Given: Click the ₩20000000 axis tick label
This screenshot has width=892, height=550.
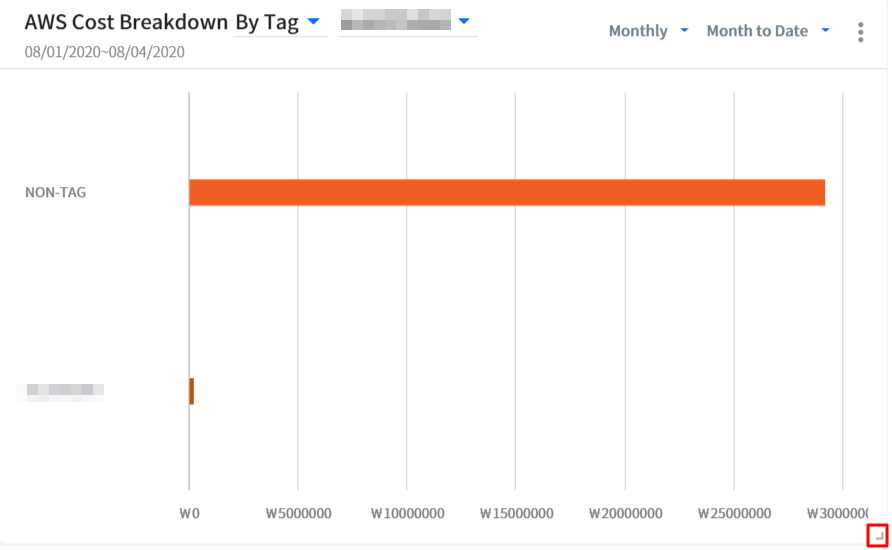Looking at the screenshot, I should [x=625, y=513].
